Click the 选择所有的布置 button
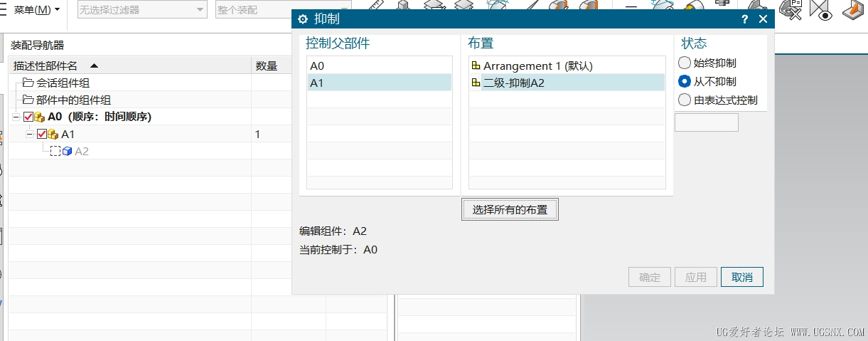This screenshot has height=341, width=868. (x=510, y=210)
